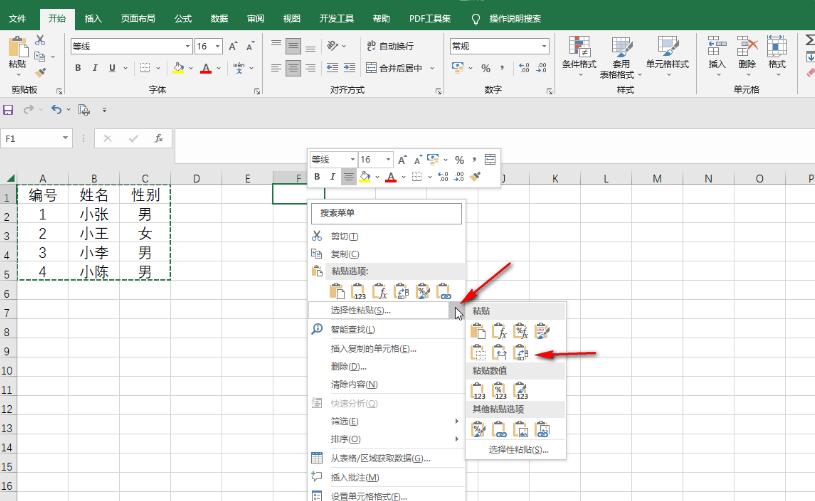Toggle ribbon align right
The image size is (815, 501).
tap(310, 68)
